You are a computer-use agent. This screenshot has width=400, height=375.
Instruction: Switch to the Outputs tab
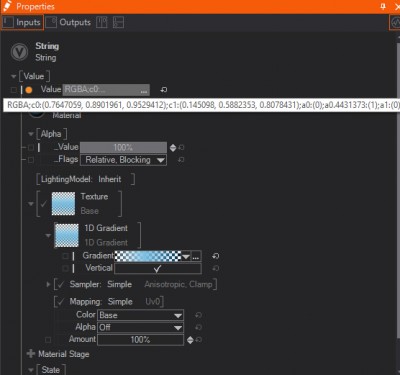[69, 22]
